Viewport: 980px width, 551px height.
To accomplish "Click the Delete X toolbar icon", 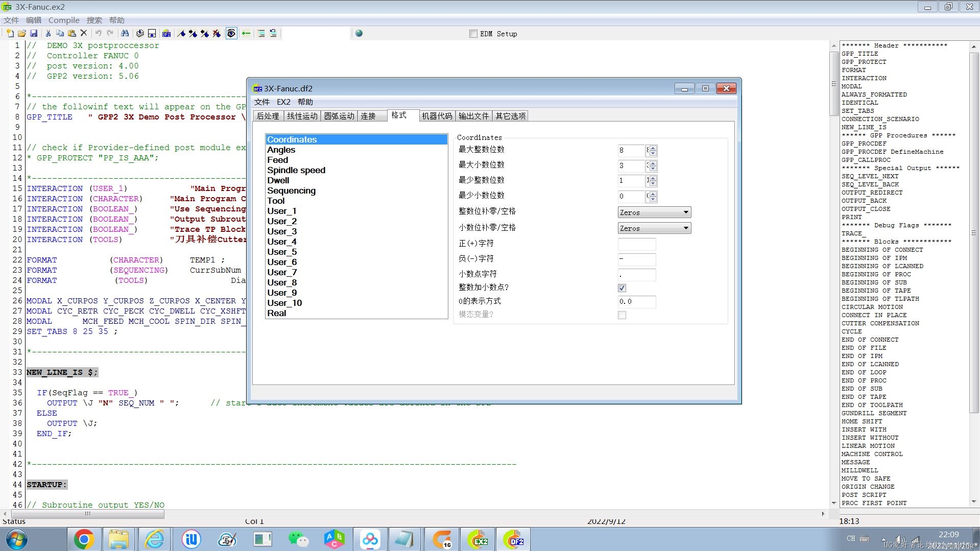I will [84, 33].
